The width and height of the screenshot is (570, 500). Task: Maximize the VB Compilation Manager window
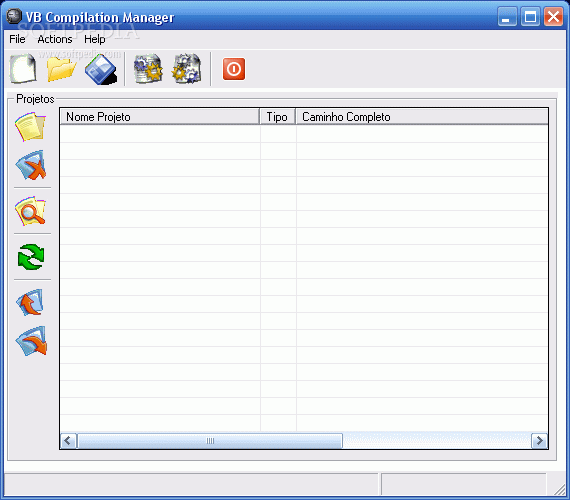point(530,17)
